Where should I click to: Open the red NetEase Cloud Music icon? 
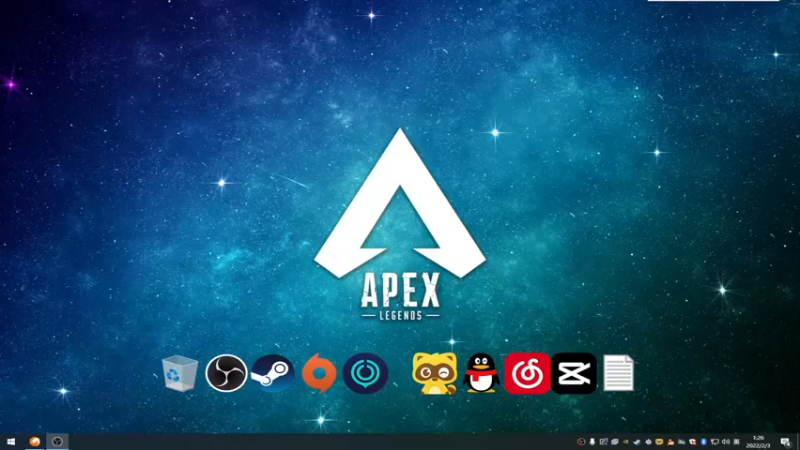click(x=527, y=373)
